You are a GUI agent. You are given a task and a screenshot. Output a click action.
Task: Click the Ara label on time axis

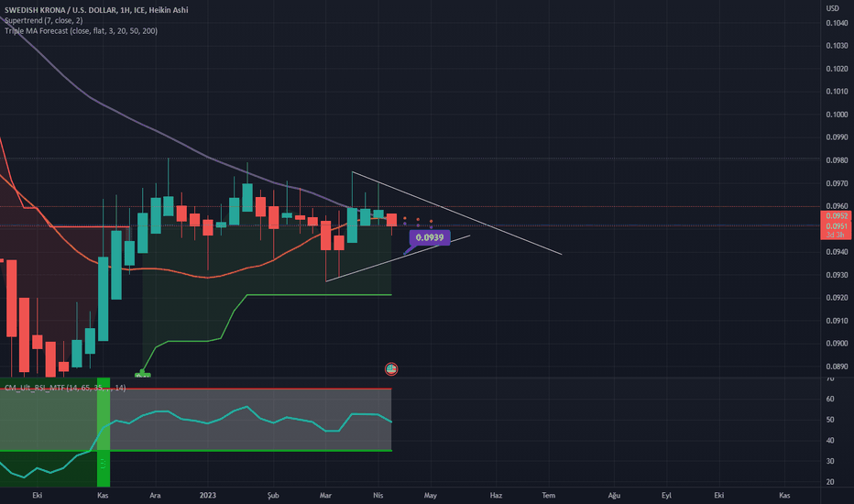(155, 495)
